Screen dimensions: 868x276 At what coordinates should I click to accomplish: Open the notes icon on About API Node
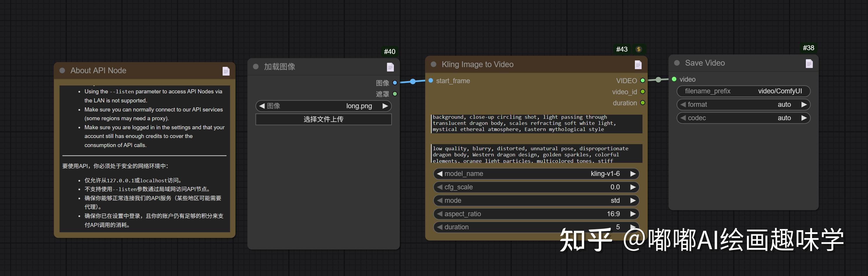tap(226, 71)
